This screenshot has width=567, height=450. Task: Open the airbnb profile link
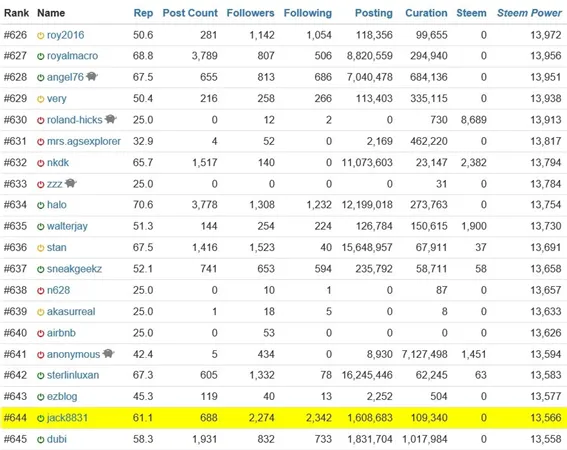(61, 333)
